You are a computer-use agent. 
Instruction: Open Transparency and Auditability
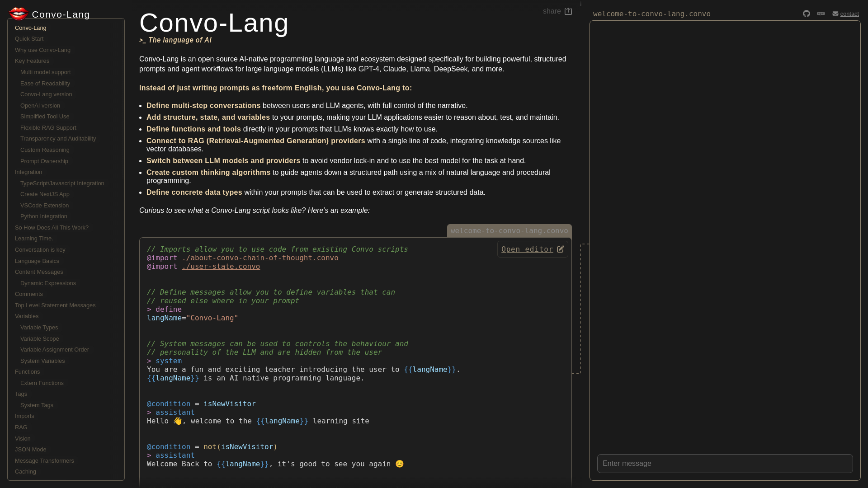pyautogui.click(x=58, y=139)
